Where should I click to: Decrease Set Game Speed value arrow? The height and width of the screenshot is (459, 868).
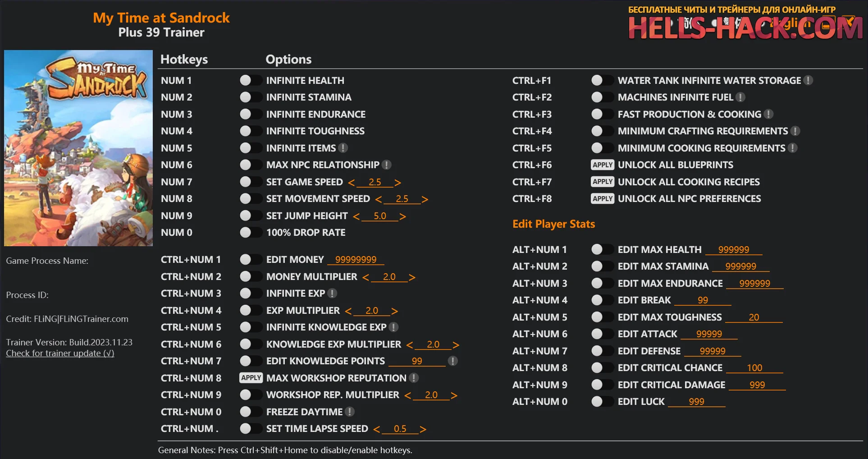(352, 183)
